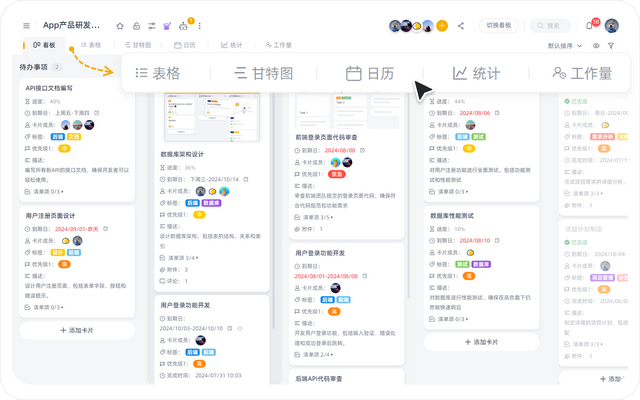Open the user profile avatar at header end
Viewport: 640px width, 400px height.
[x=611, y=26]
